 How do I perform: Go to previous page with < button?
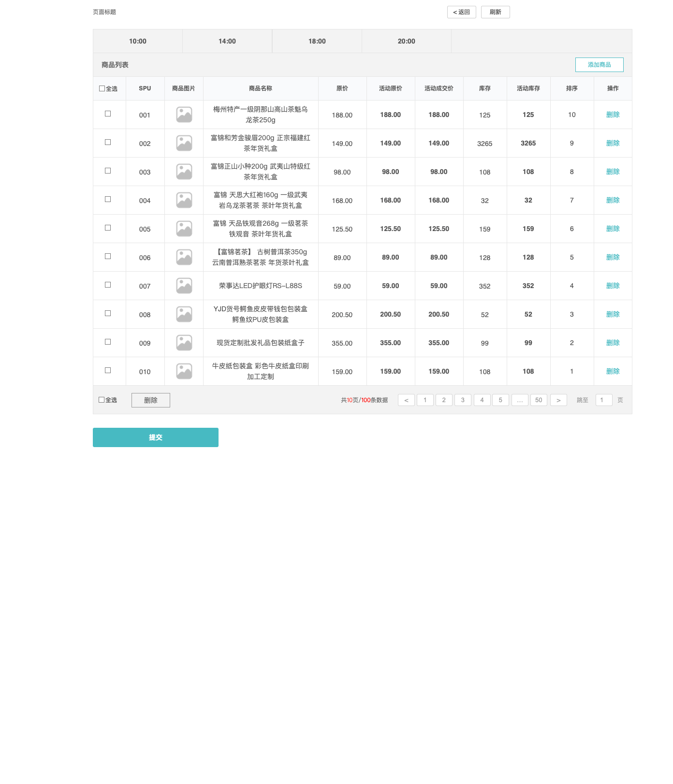[x=406, y=400]
